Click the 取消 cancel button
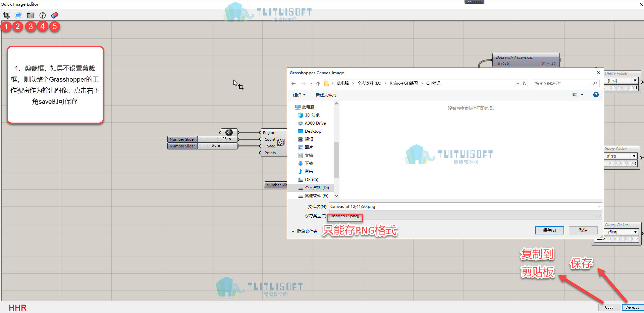The height and width of the screenshot is (313, 644). click(583, 230)
